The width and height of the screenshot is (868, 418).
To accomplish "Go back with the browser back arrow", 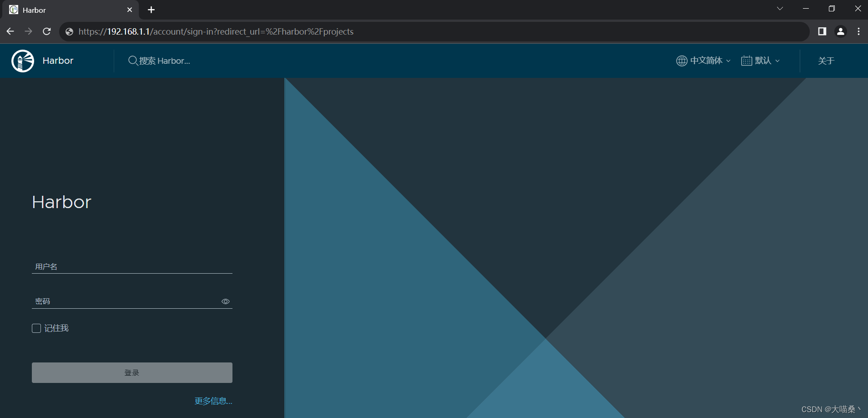I will point(10,31).
